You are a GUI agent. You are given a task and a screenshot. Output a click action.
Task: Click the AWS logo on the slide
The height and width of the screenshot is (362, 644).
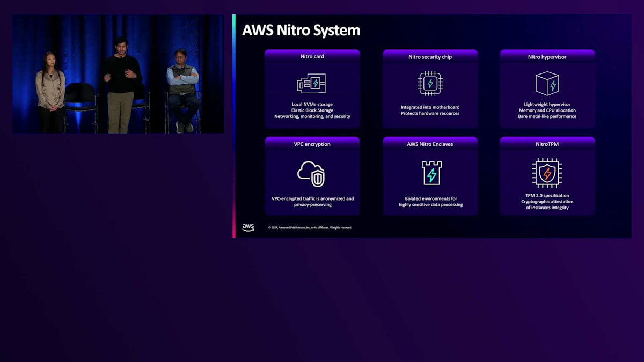tap(248, 227)
